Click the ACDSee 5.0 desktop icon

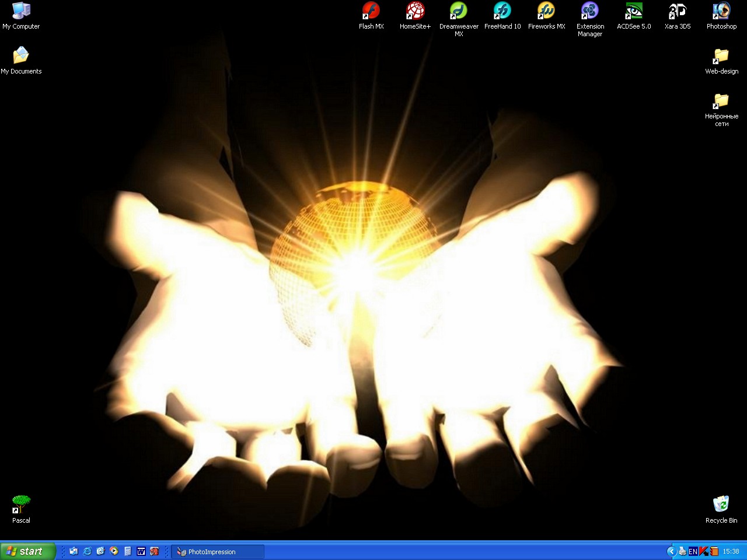pyautogui.click(x=634, y=11)
